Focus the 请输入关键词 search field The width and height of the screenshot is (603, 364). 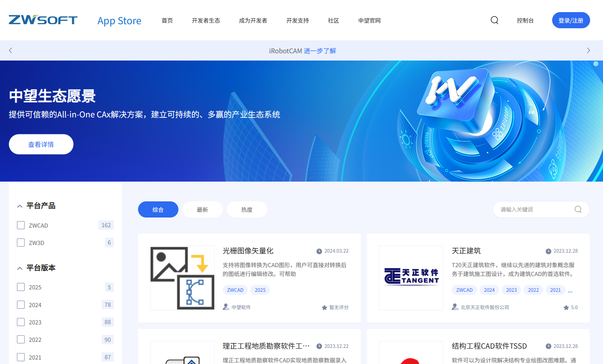(541, 209)
